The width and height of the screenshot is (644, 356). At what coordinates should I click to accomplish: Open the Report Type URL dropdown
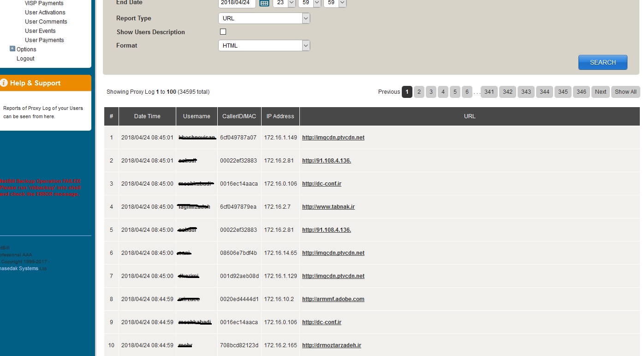264,18
